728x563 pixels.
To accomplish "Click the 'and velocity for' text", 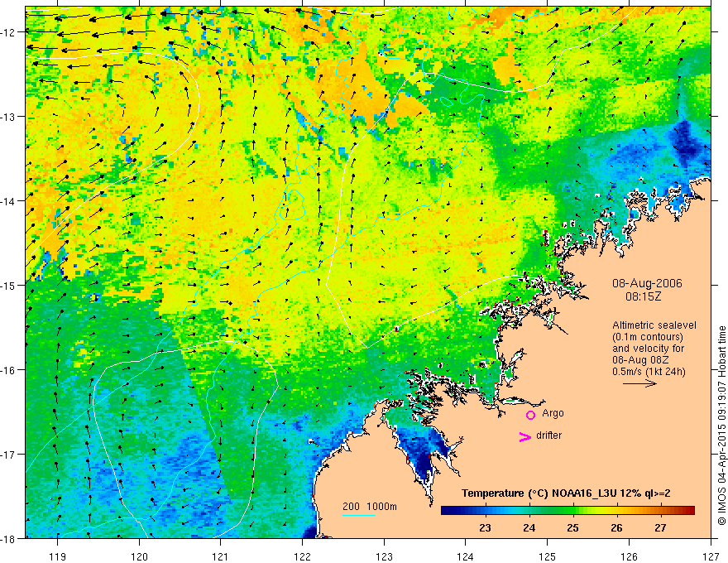I will pos(648,349).
